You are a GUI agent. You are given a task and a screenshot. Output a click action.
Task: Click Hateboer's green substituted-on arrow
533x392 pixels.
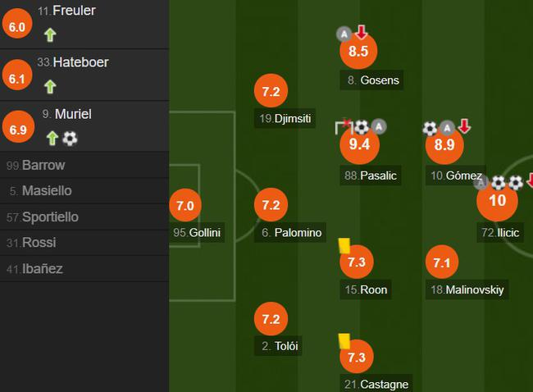point(50,86)
